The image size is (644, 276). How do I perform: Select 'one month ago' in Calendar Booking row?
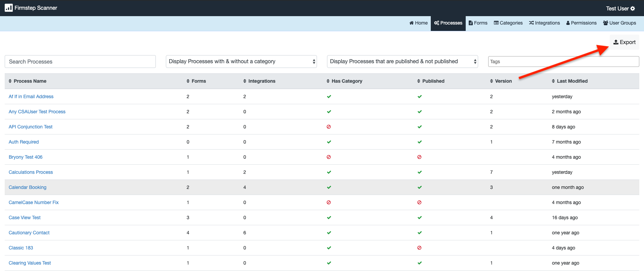click(x=568, y=187)
